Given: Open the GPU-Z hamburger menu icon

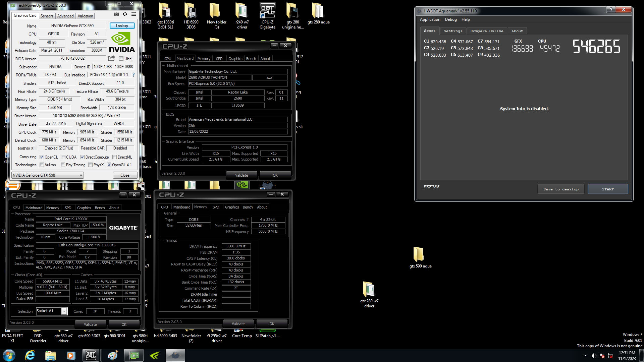Looking at the screenshot, I should coord(133,14).
